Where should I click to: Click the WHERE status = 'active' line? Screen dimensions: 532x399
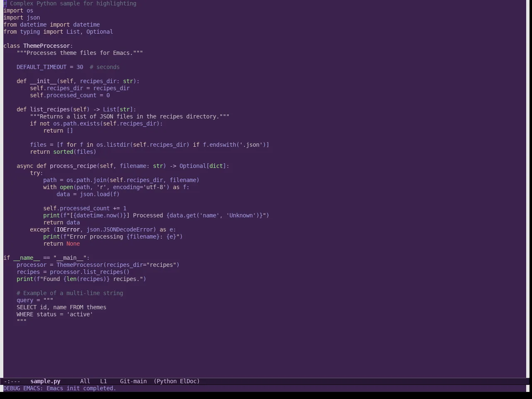coord(55,314)
